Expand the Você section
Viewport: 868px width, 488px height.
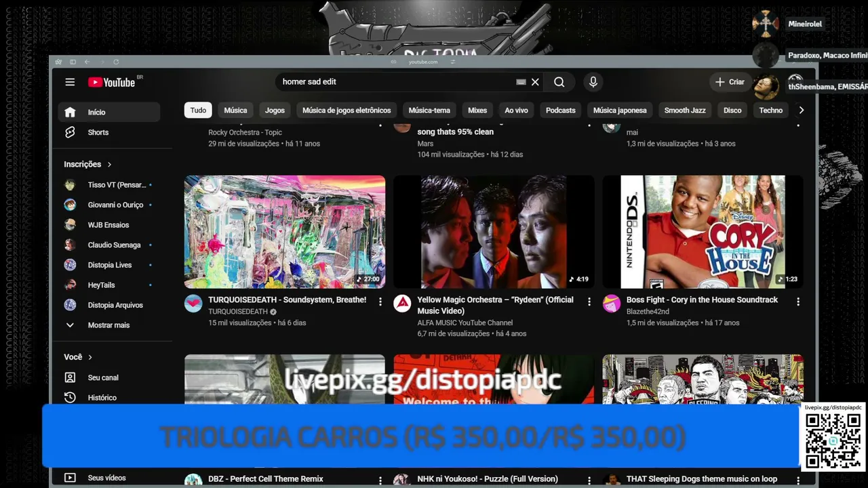click(78, 357)
